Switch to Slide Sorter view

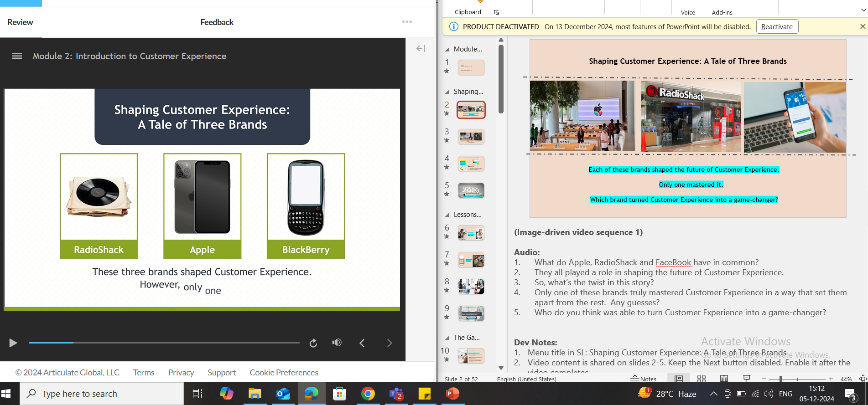tap(702, 379)
